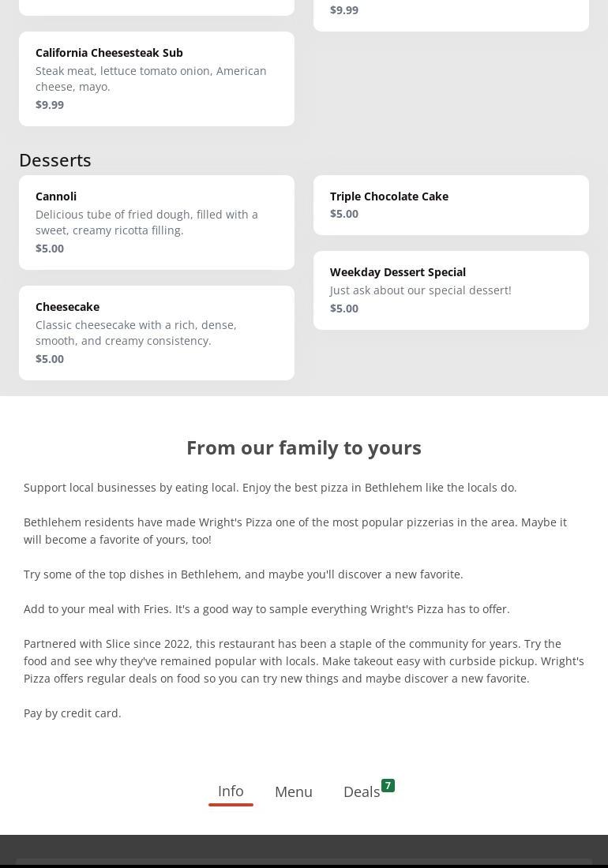Click the Desserts section heading
608x868 pixels.
tap(55, 160)
